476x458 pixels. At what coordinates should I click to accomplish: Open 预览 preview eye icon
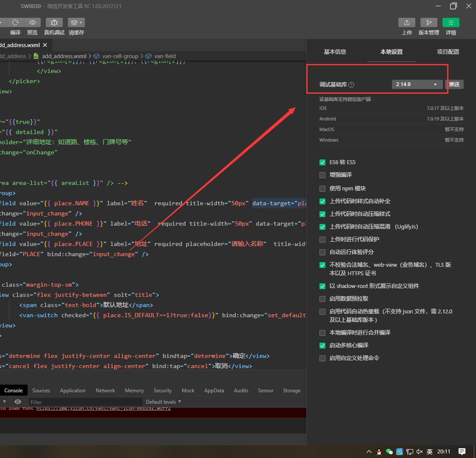pyautogui.click(x=33, y=22)
